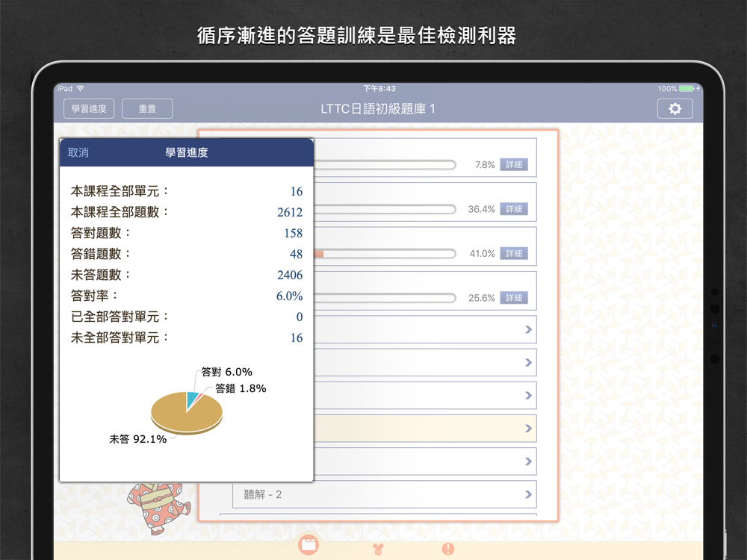Open the crossed pencil and ruler tab
Viewport: 747px width, 560px height.
pyautogui.click(x=378, y=549)
